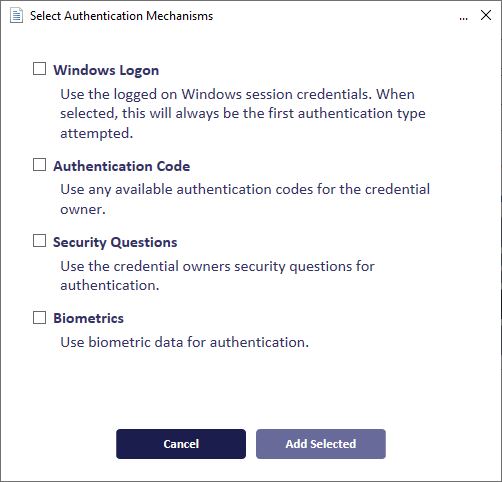Click the Authentication Code heading label
Image resolution: width=502 pixels, height=482 pixels.
121,166
